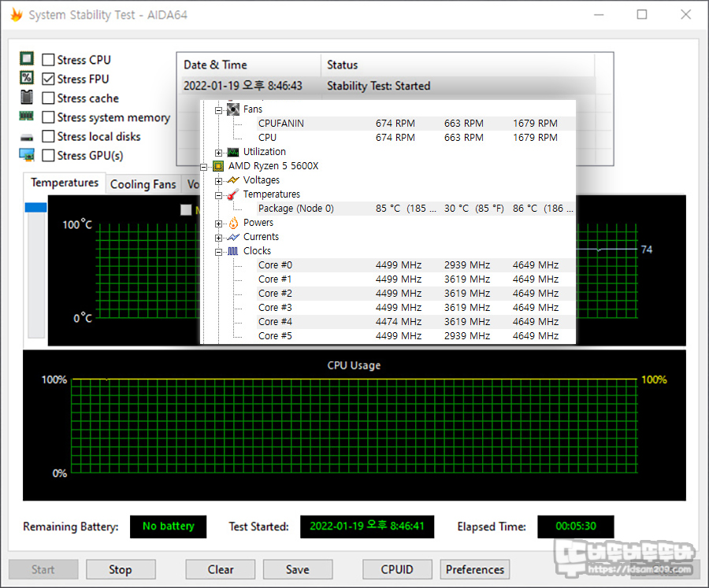Image resolution: width=709 pixels, height=588 pixels.
Task: Toggle the gray legend checkbox on temperature graph
Action: pos(186,209)
